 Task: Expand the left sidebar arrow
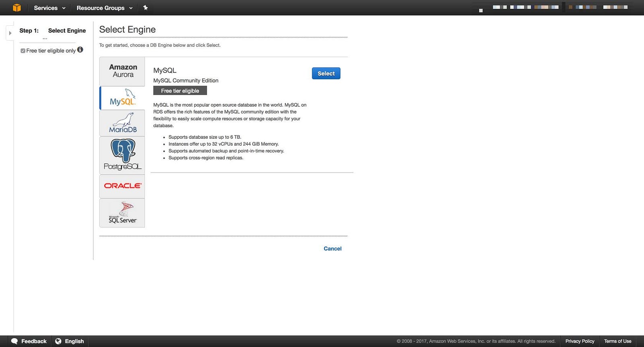[10, 33]
